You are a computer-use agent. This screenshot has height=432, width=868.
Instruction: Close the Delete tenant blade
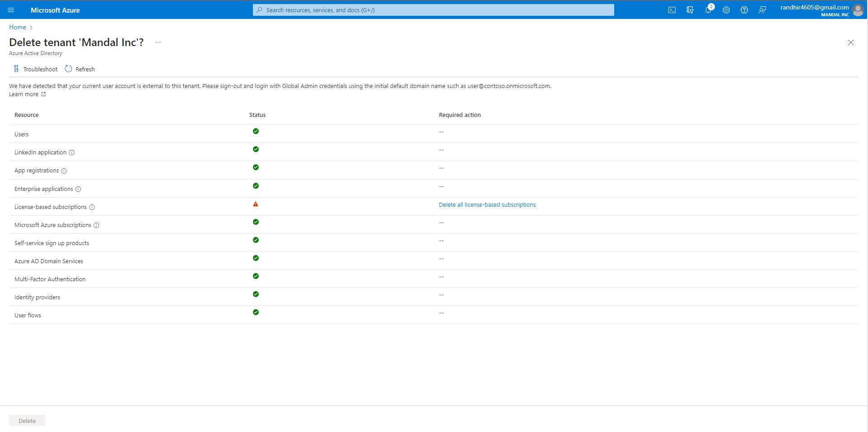coord(851,42)
